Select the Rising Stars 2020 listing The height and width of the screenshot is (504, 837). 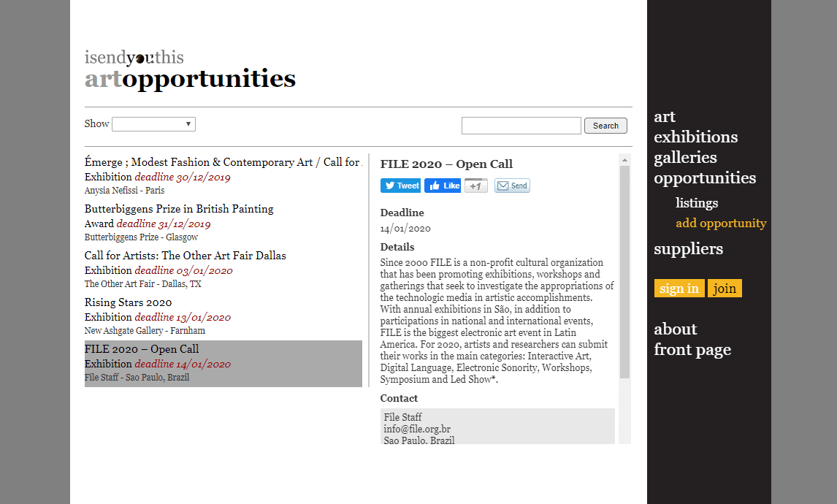pos(129,302)
